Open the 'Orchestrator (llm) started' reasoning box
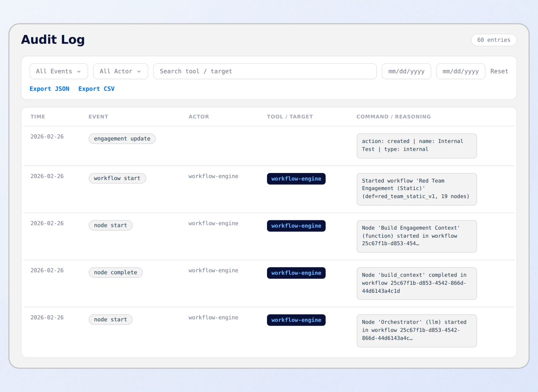This screenshot has height=392, width=538. [417, 331]
